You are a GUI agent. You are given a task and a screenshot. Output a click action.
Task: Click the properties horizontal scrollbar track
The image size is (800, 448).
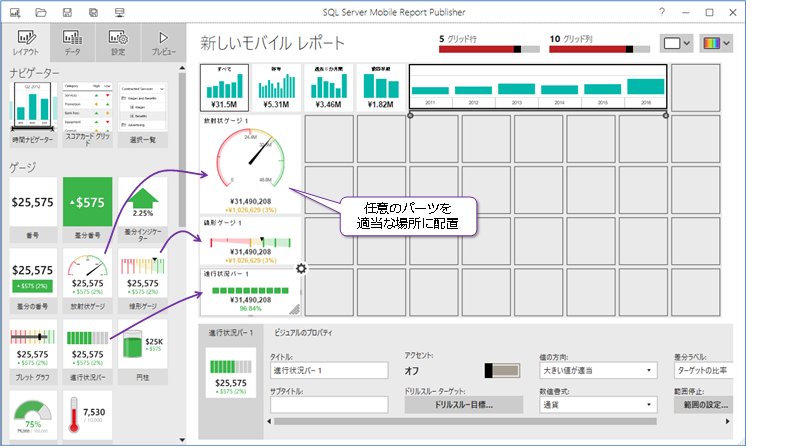pos(465,421)
